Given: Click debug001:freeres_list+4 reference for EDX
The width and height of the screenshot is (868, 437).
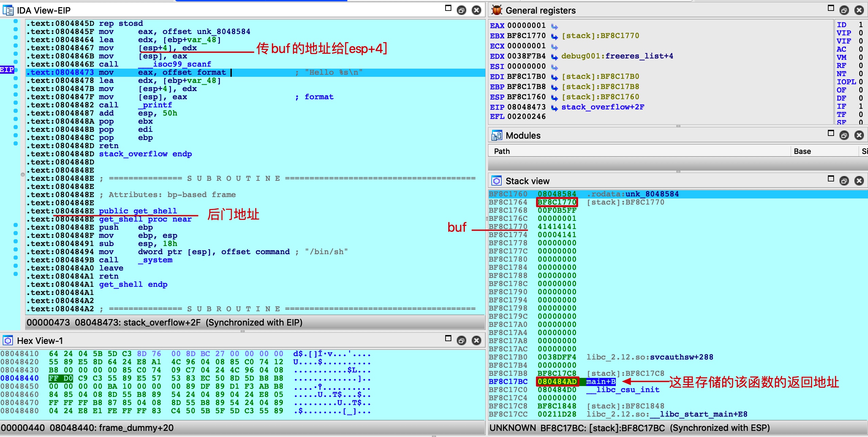Looking at the screenshot, I should (617, 56).
